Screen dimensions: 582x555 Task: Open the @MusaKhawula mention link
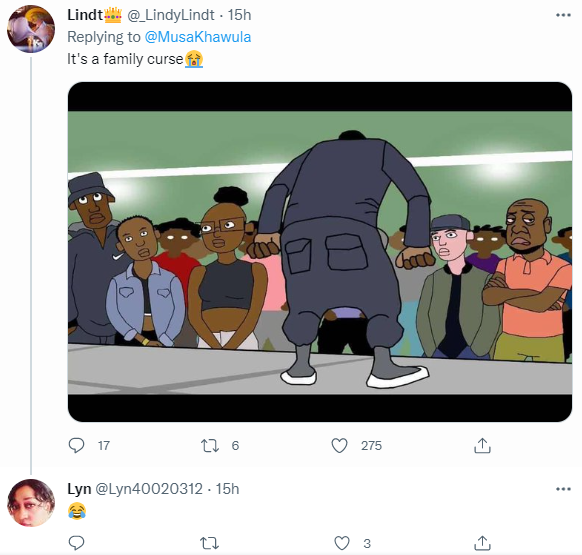(197, 37)
